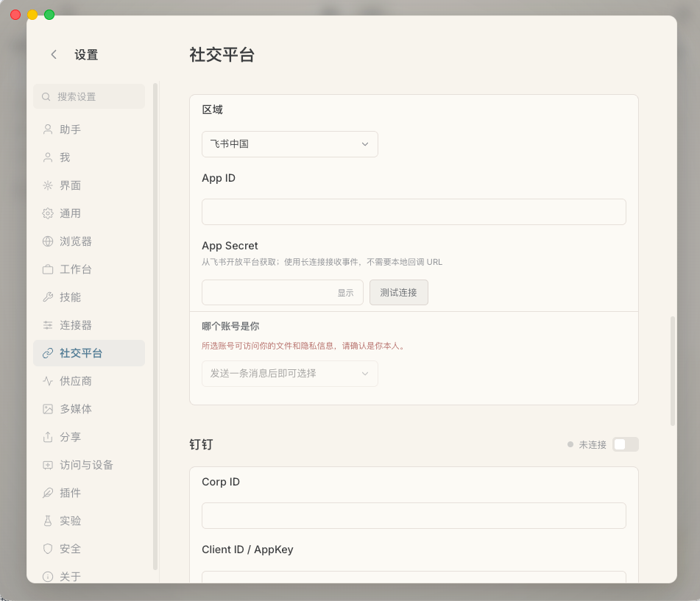Image resolution: width=700 pixels, height=601 pixels.
Task: Select 供应商 in the settings sidebar
Action: [89, 381]
